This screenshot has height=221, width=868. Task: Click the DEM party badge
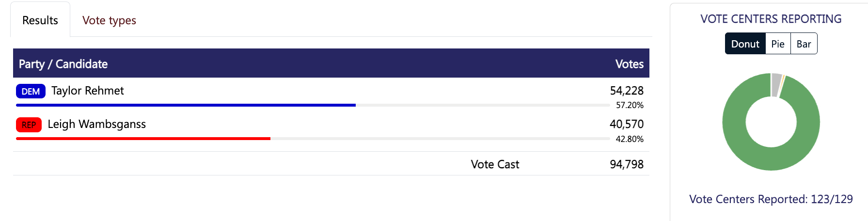click(31, 91)
